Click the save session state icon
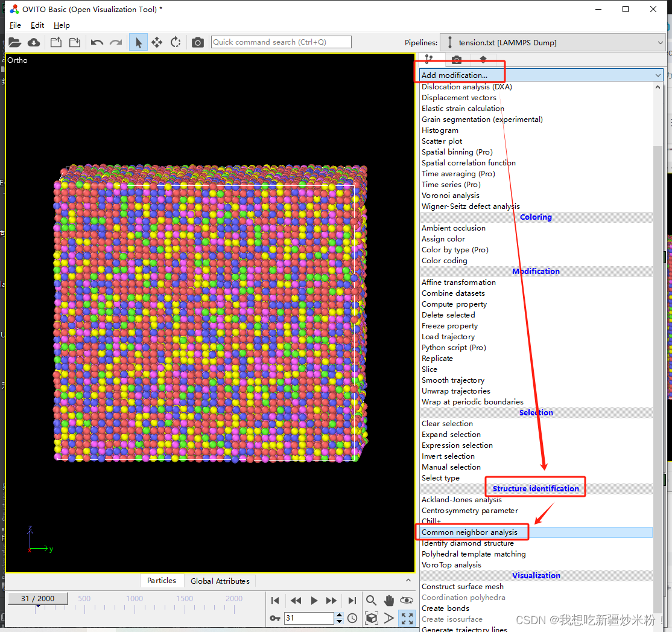 click(75, 42)
